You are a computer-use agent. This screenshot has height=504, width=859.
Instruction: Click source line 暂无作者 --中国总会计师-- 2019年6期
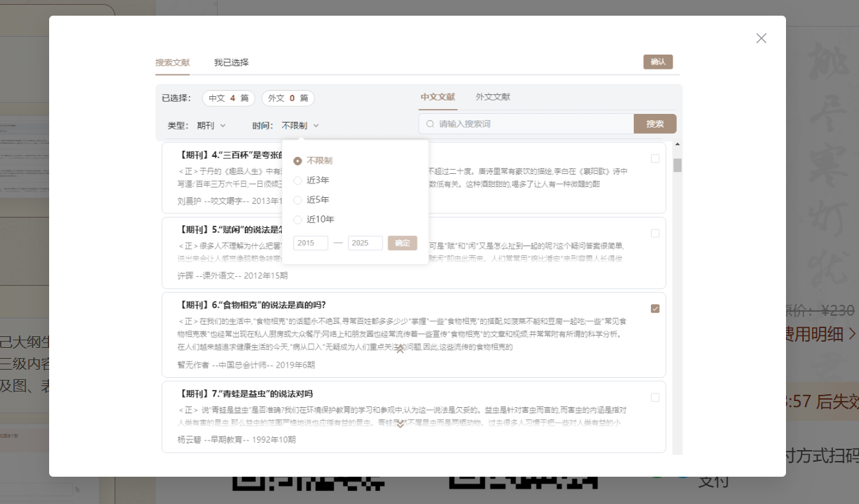point(246,365)
